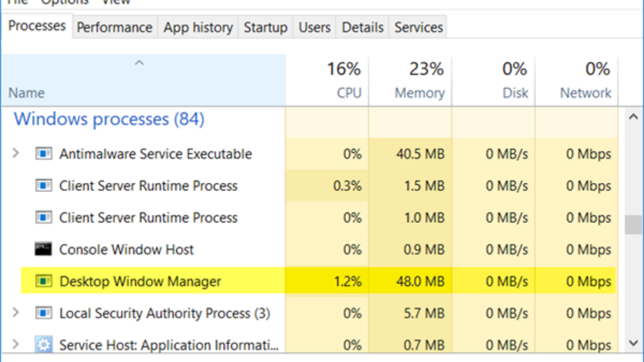The image size is (644, 362).
Task: Switch to the Performance tab
Action: (x=114, y=27)
